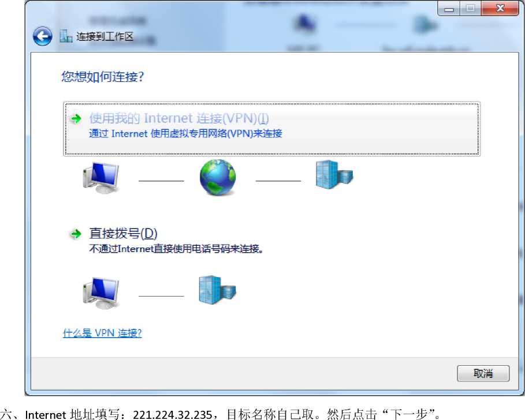Screen dimensions: 525x420
Task: Click the 取消 button
Action: 483,373
